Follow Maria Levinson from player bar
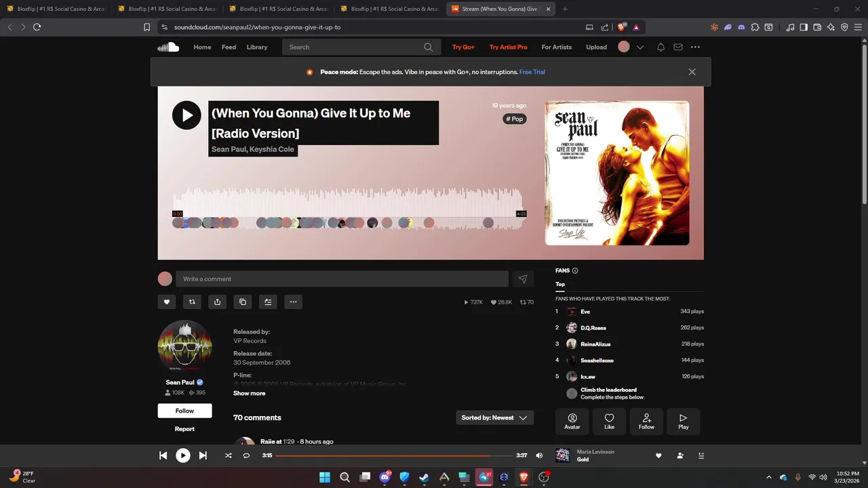The height and width of the screenshot is (488, 868). click(x=679, y=455)
